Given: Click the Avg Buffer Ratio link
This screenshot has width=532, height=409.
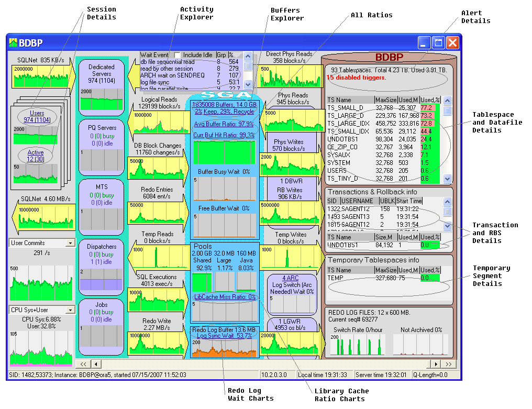Looking at the screenshot, I should pyautogui.click(x=224, y=124).
